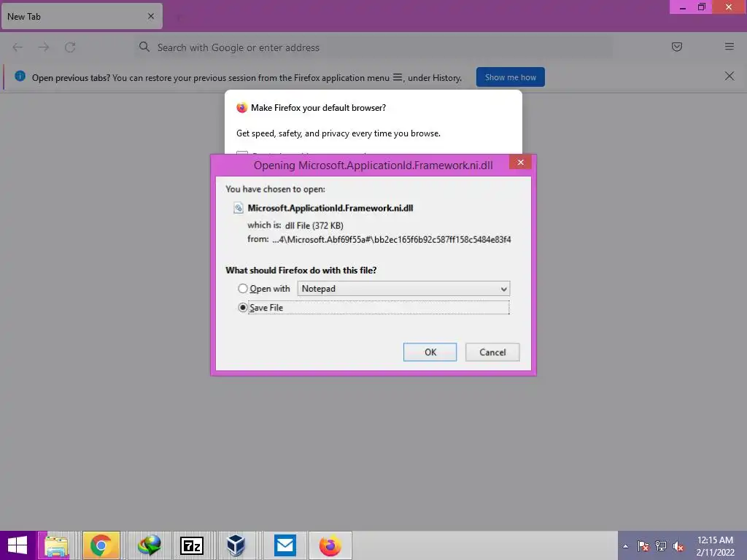Open File Explorer from the taskbar
Screen dimensions: 747x560
(x=57, y=545)
